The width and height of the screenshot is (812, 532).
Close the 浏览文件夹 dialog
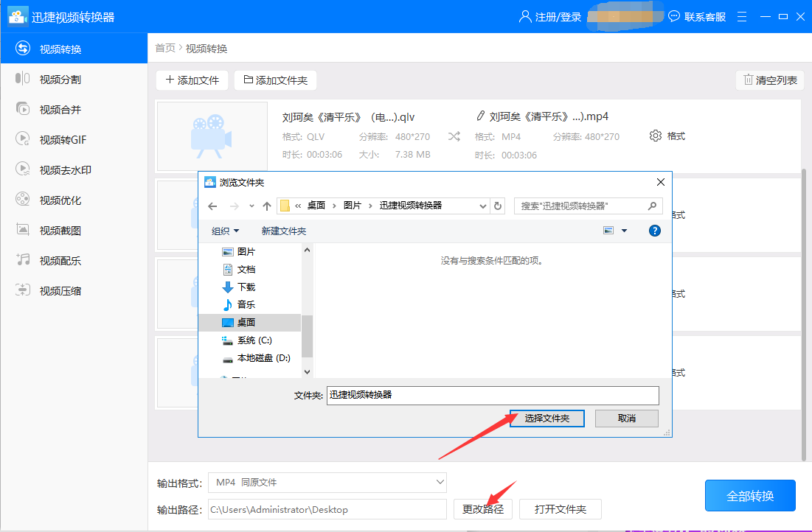(x=660, y=182)
